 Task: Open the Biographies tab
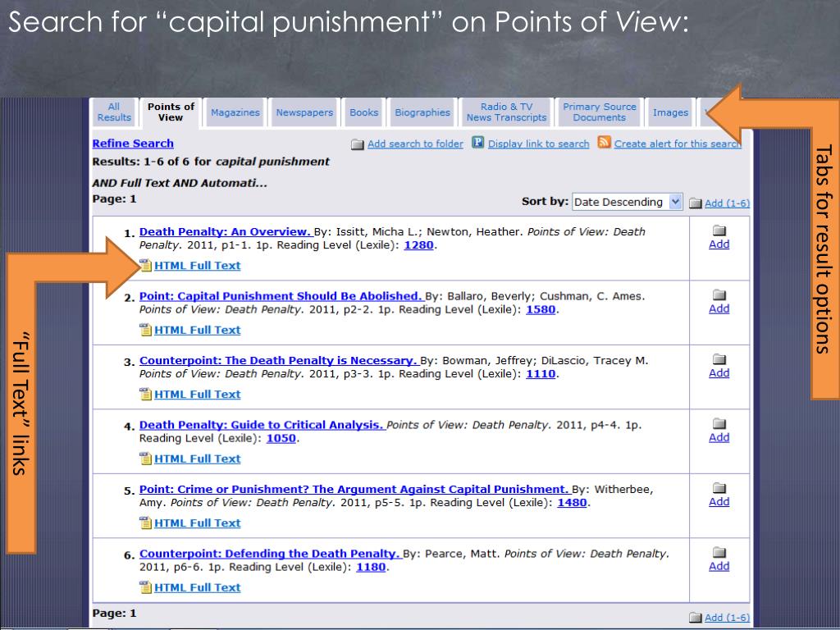pos(422,112)
